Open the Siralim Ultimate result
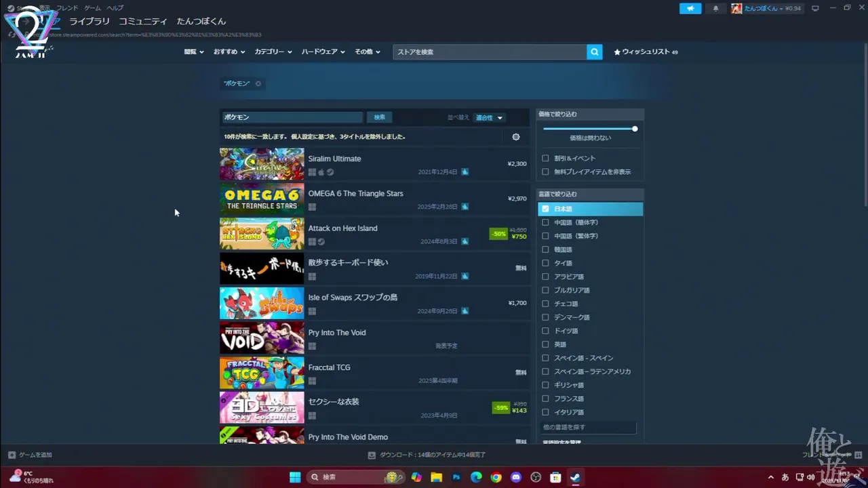 (x=374, y=164)
